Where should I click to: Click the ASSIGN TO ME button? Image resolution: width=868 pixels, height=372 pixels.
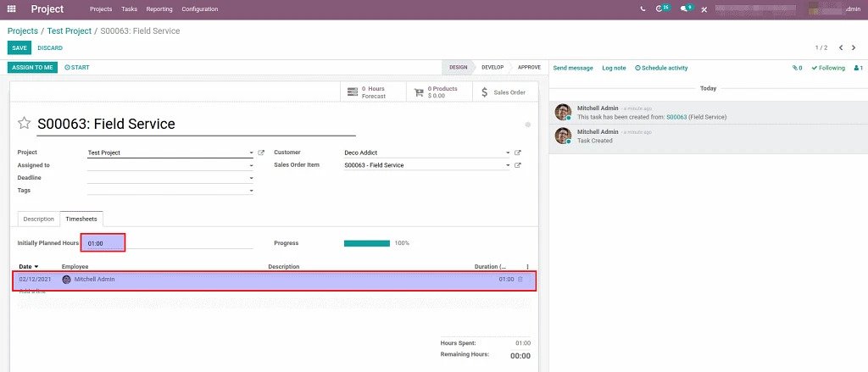(x=33, y=68)
